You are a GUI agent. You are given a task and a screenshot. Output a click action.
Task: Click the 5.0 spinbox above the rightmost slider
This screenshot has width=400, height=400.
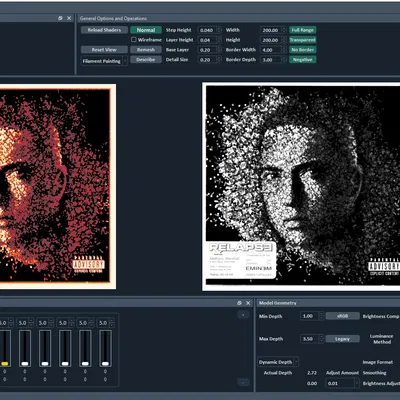tap(105, 323)
